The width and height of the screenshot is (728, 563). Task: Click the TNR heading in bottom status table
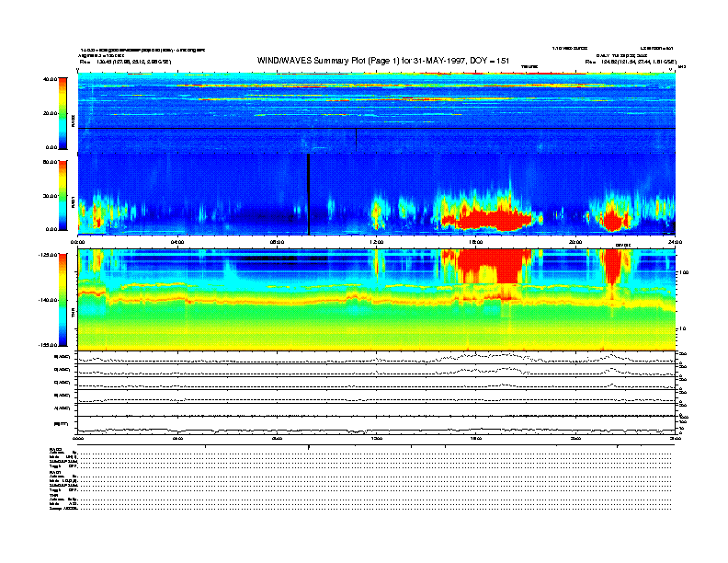53,495
